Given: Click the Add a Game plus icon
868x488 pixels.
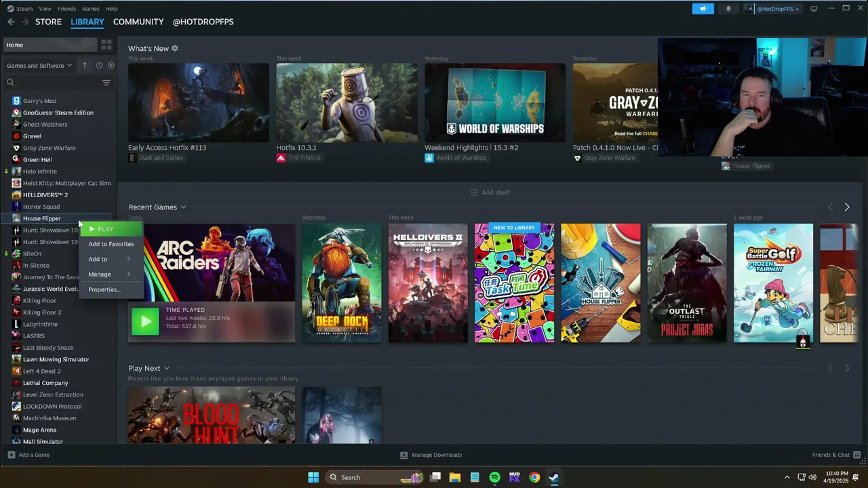Looking at the screenshot, I should (x=11, y=455).
